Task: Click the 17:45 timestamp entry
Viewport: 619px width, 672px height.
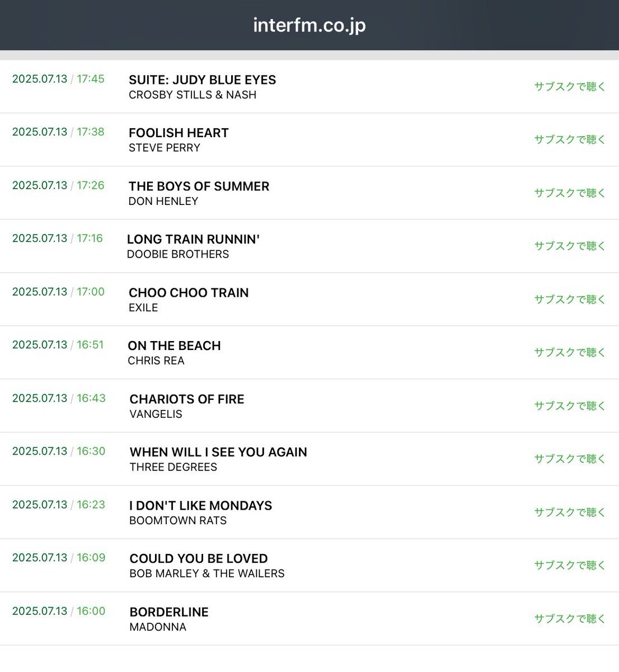Action: 58,79
